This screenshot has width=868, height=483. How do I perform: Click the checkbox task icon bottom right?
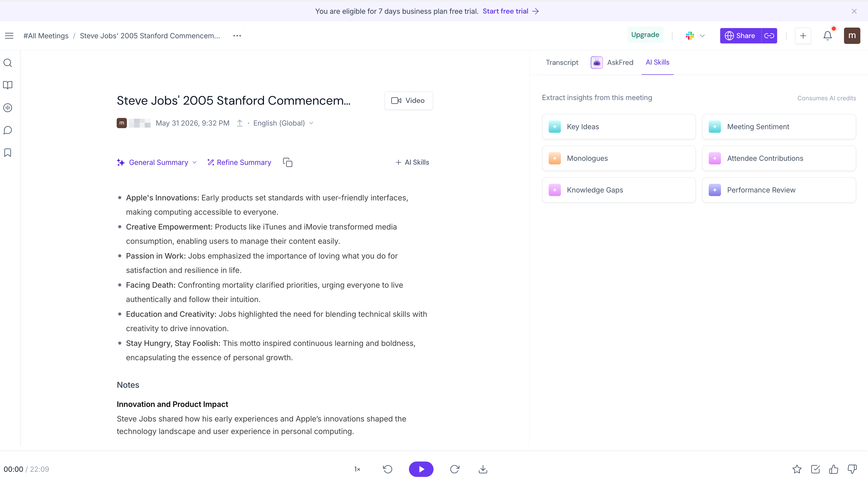(815, 469)
